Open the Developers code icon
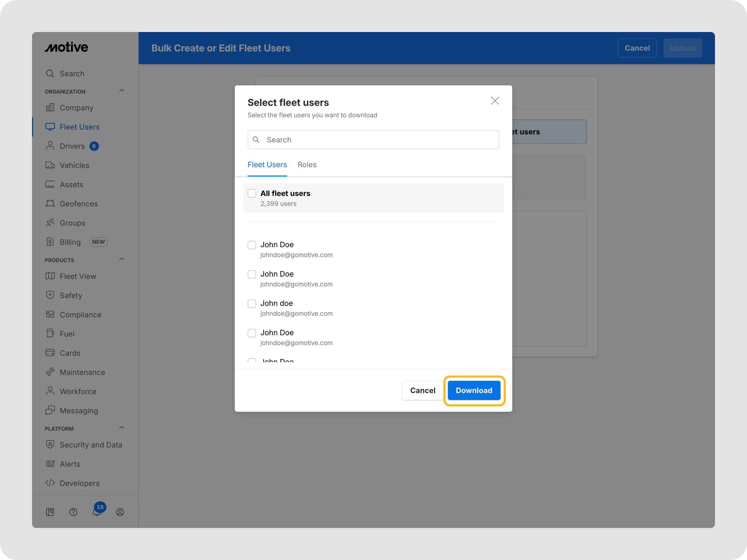 pos(50,483)
